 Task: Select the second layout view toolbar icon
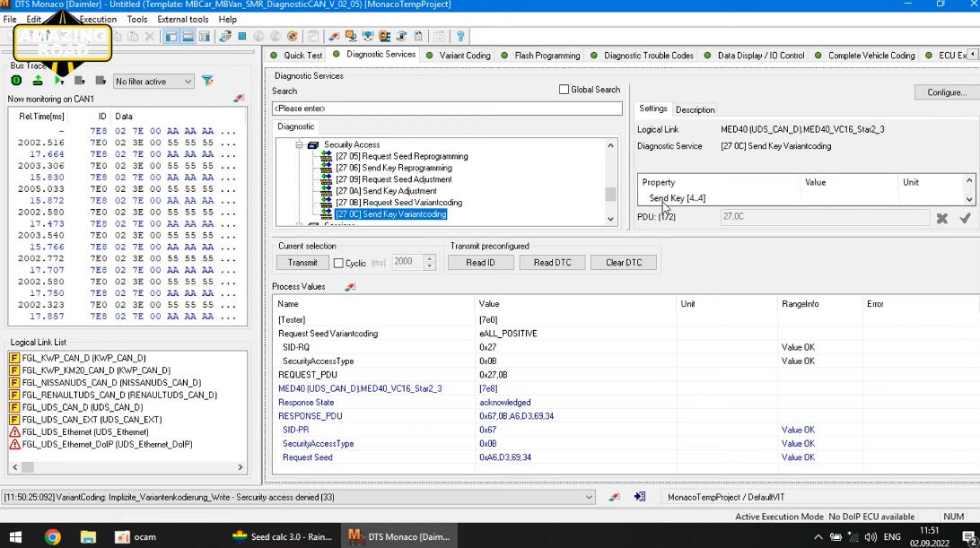tap(188, 36)
